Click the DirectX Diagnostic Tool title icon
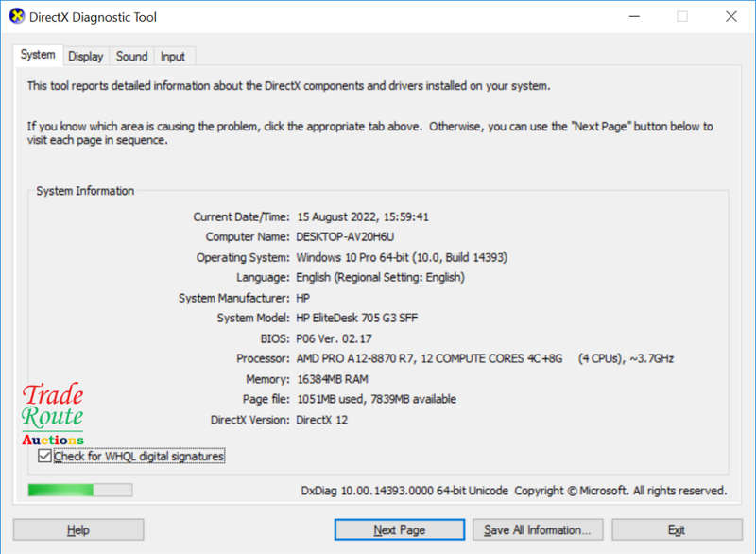The image size is (756, 554). [x=17, y=16]
